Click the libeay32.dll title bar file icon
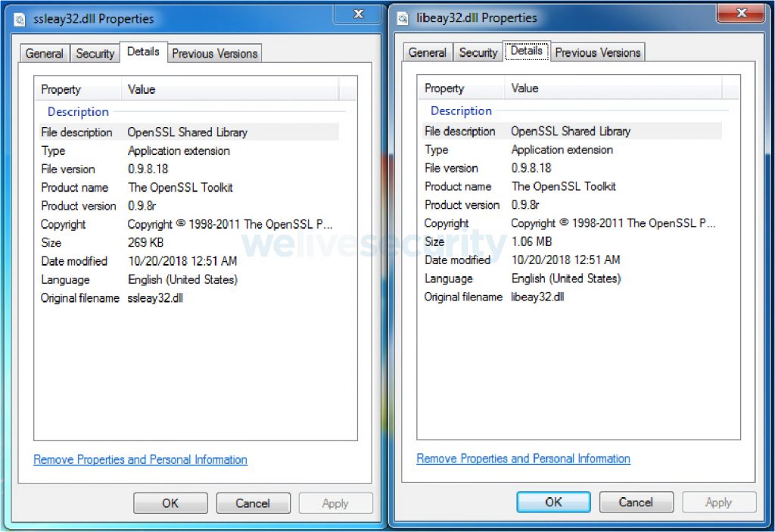 click(x=403, y=18)
